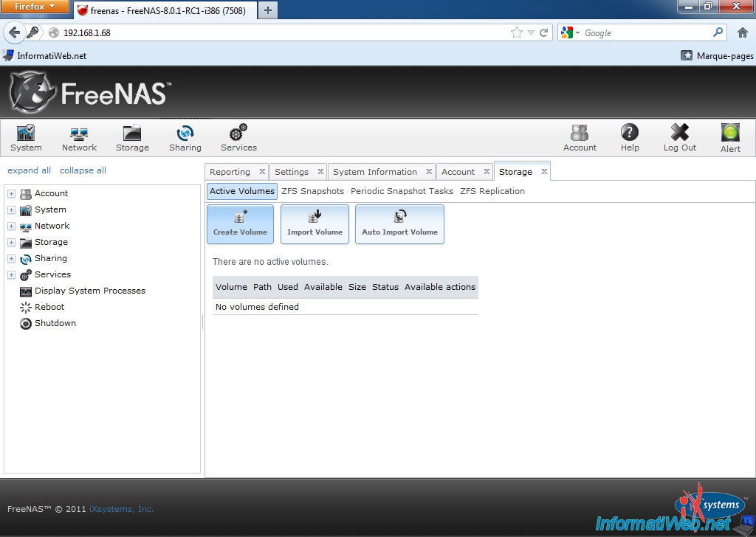
Task: Close the Reporting tab
Action: pyautogui.click(x=262, y=171)
